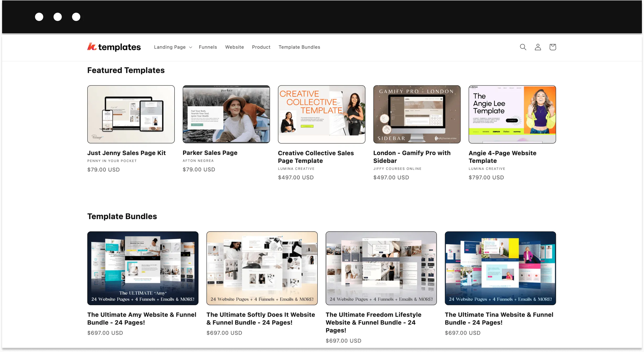Image resolution: width=644 pixels, height=352 pixels.
Task: Click The Ultimate Freedom Lifestyle bundle title
Action: point(373,322)
